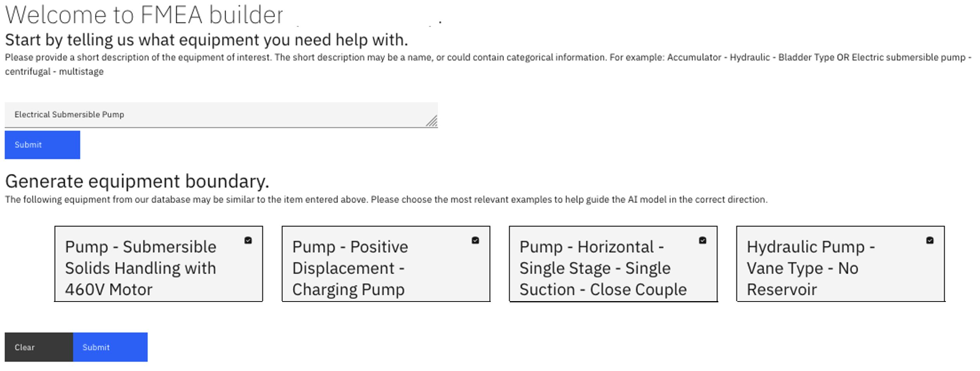Click the 'Electrical Submersible Pump' entered text

[69, 114]
